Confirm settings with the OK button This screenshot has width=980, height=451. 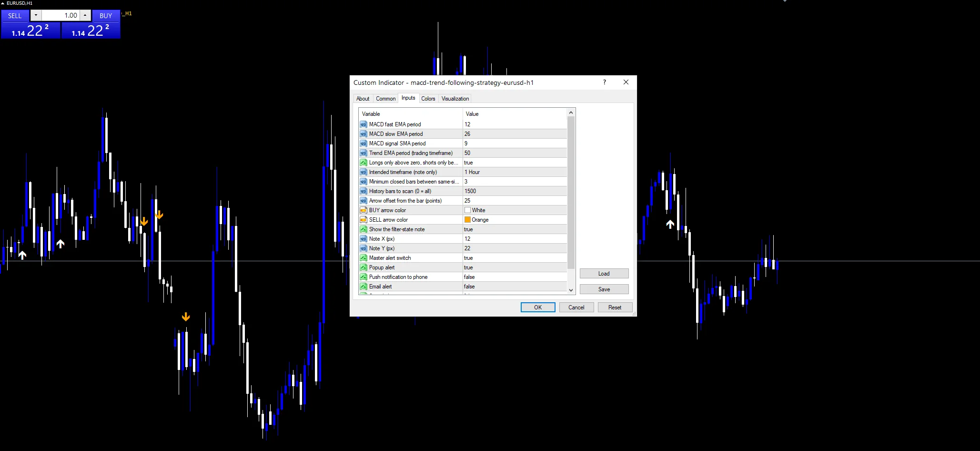538,307
